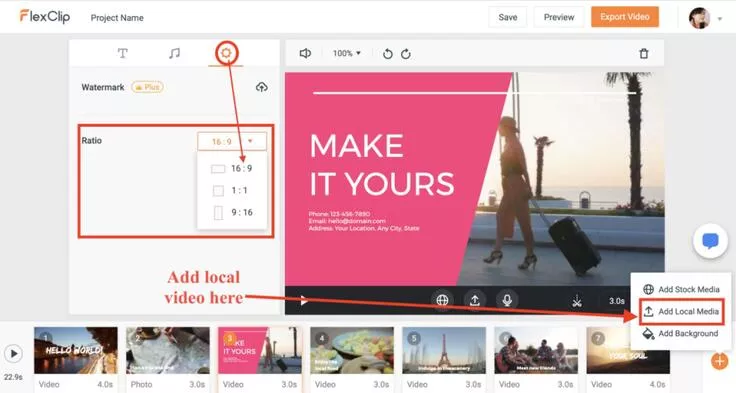Open the blue chat bubble
The height and width of the screenshot is (393, 736).
pyautogui.click(x=710, y=241)
